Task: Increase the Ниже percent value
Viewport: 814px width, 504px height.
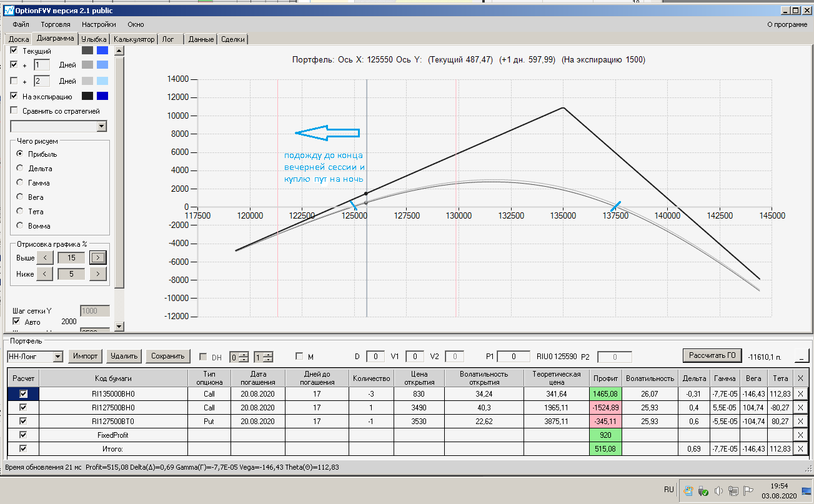Action: pyautogui.click(x=98, y=274)
